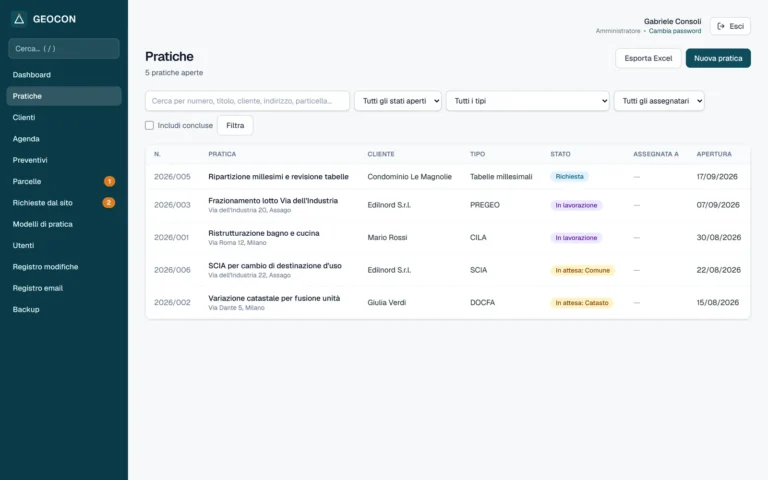Open the Parcelle section
The width and height of the screenshot is (768, 480).
tap(64, 181)
